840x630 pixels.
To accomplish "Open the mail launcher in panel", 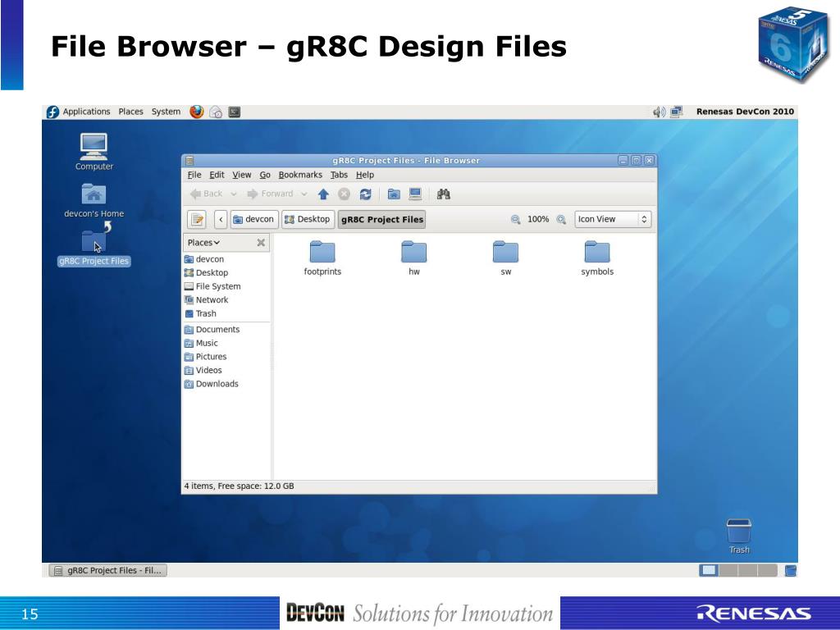I will click(216, 112).
